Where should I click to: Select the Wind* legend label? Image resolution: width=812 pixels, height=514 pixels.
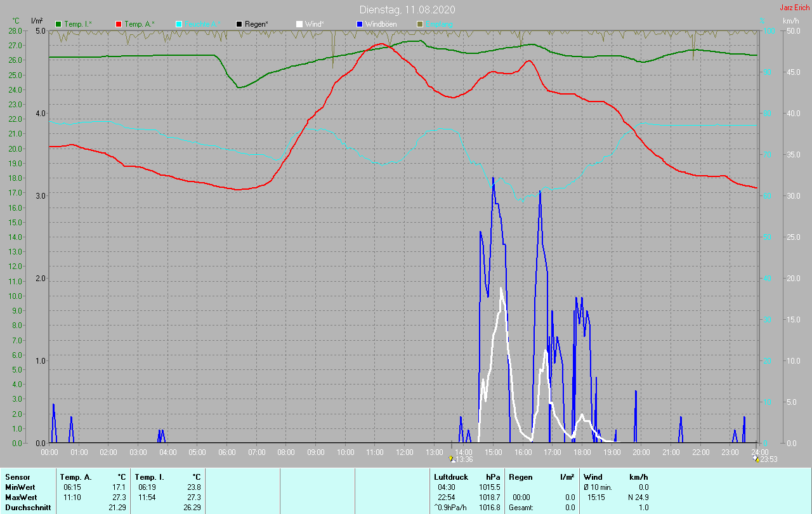click(x=315, y=24)
